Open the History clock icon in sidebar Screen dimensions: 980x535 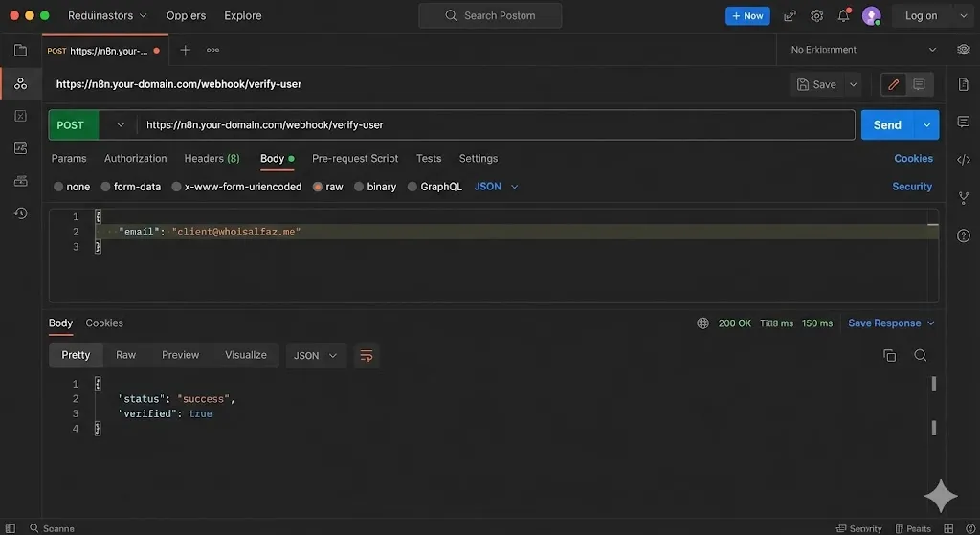pos(21,213)
